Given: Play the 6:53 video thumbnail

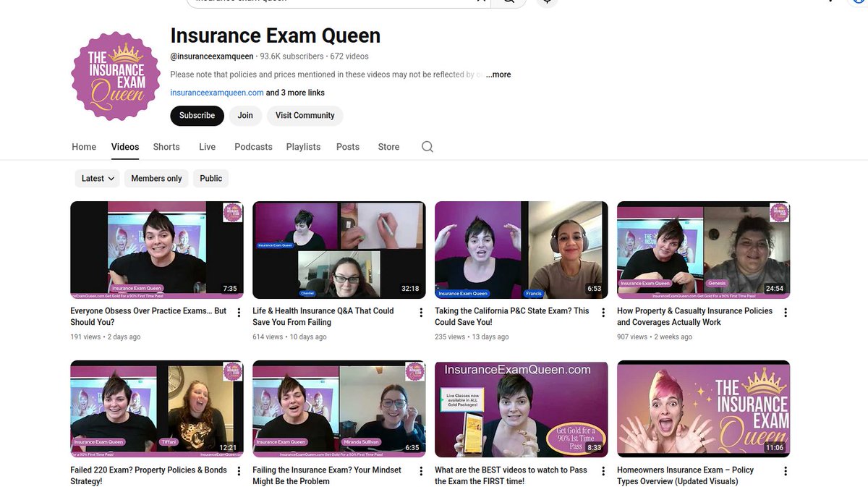Looking at the screenshot, I should coord(522,250).
